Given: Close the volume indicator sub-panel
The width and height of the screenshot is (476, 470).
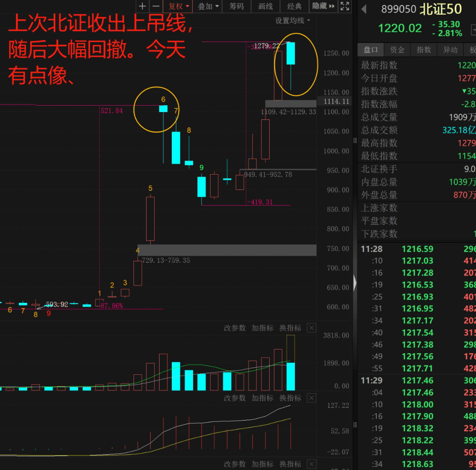Looking at the screenshot, I should tap(312, 328).
